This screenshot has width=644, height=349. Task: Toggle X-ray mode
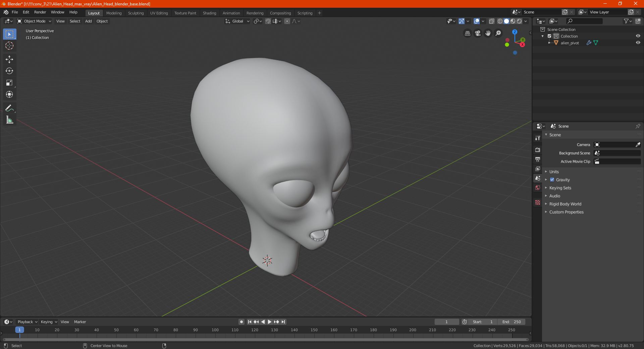491,21
